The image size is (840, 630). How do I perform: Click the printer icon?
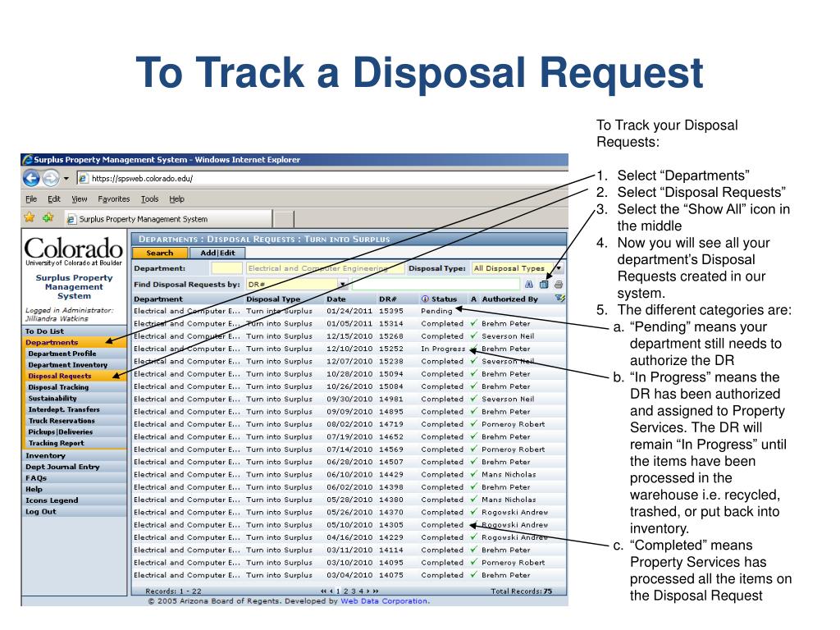click(558, 285)
